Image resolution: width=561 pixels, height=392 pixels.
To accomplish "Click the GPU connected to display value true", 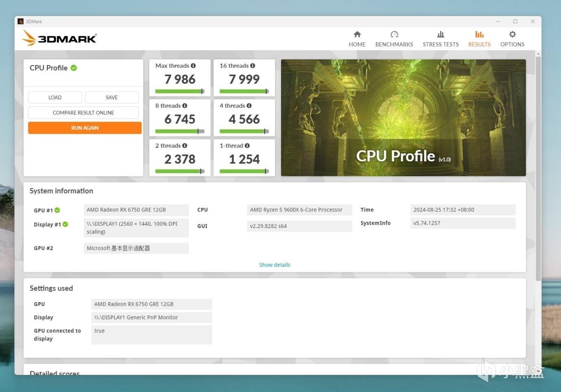I will pos(152,335).
